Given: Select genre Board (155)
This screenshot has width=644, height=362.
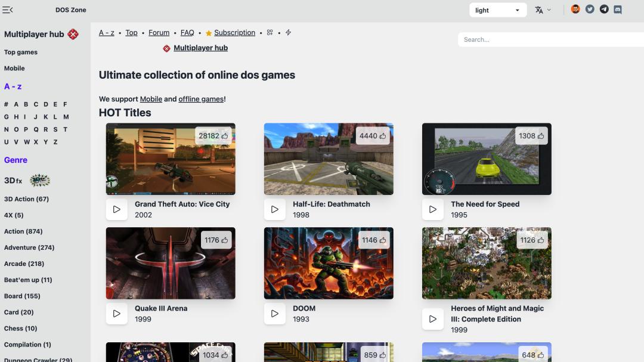Looking at the screenshot, I should (x=22, y=296).
